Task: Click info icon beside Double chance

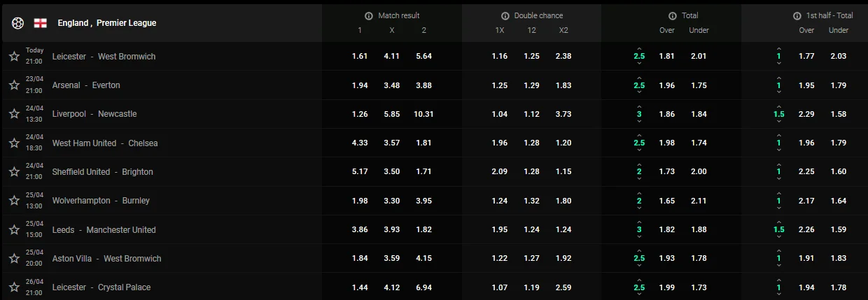Action: click(505, 15)
